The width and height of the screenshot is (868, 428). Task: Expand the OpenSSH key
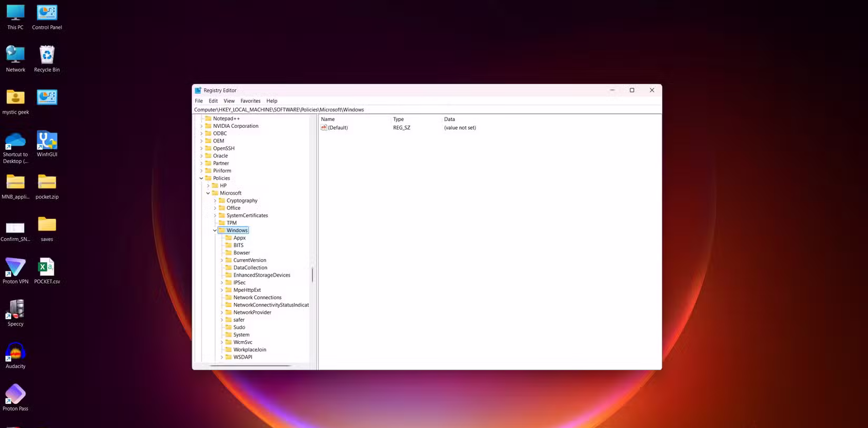[x=201, y=148]
